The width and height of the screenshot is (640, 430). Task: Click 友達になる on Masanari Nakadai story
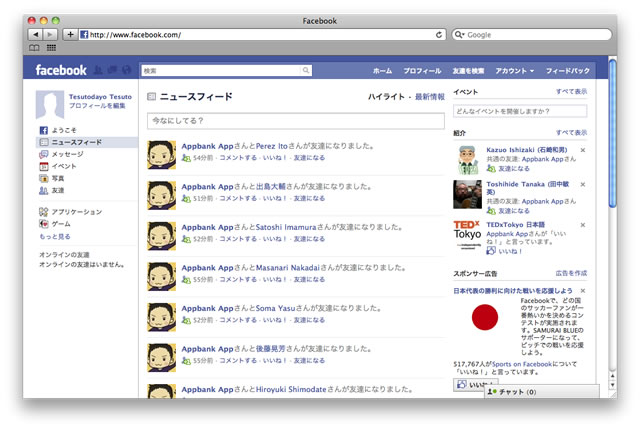309,279
